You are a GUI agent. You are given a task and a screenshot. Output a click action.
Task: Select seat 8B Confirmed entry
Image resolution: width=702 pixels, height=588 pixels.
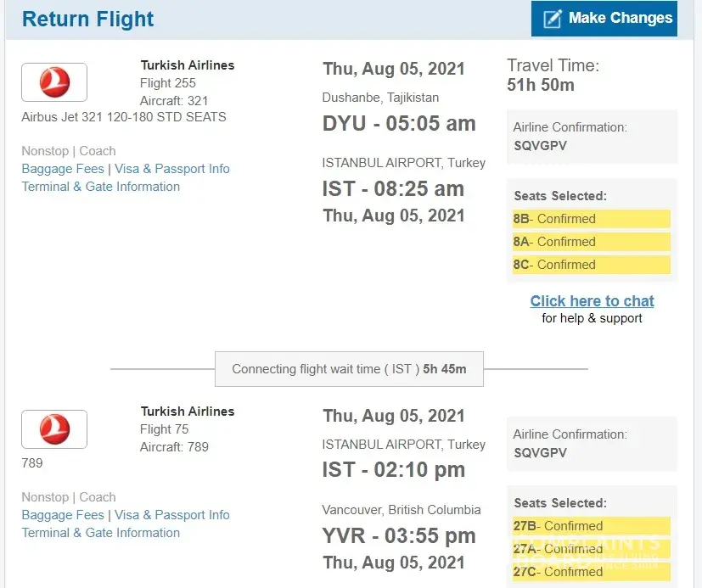coord(591,219)
